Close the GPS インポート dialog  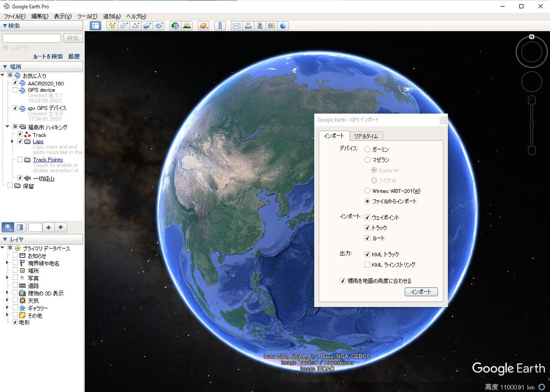click(x=443, y=121)
